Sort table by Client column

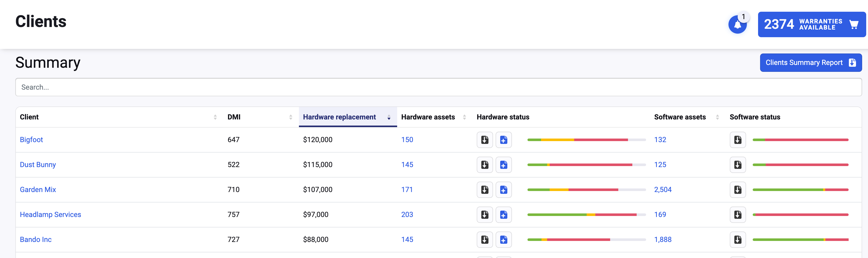215,117
